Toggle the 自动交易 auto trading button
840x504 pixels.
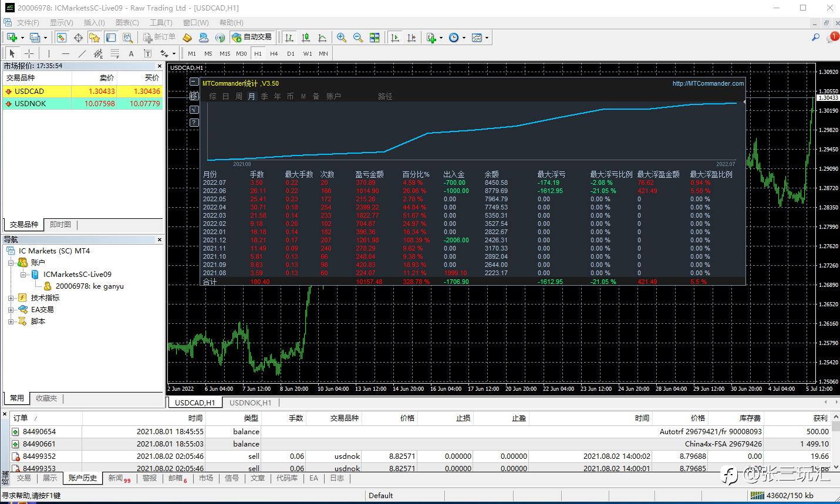(x=252, y=38)
